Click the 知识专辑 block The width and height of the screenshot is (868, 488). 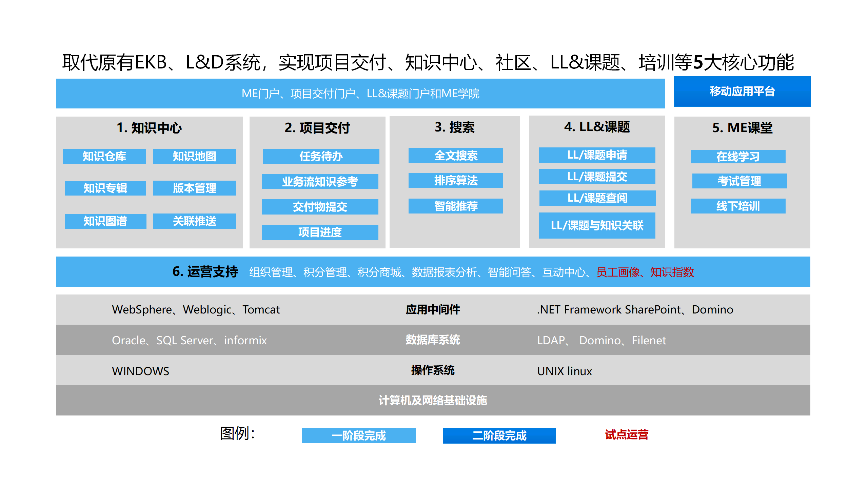[x=105, y=188]
